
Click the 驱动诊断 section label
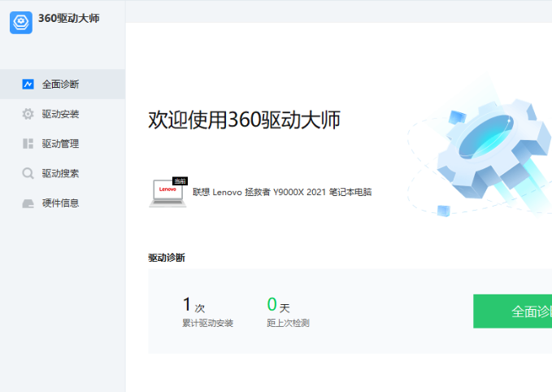[167, 258]
